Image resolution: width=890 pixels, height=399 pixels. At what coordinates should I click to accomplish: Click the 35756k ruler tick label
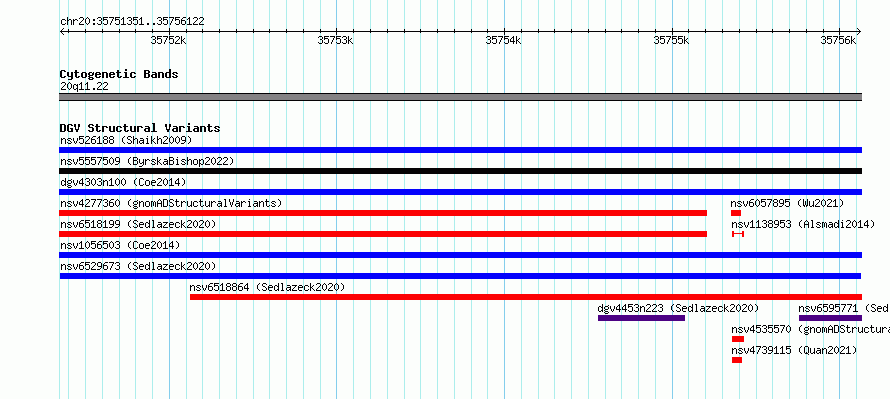pos(838,40)
